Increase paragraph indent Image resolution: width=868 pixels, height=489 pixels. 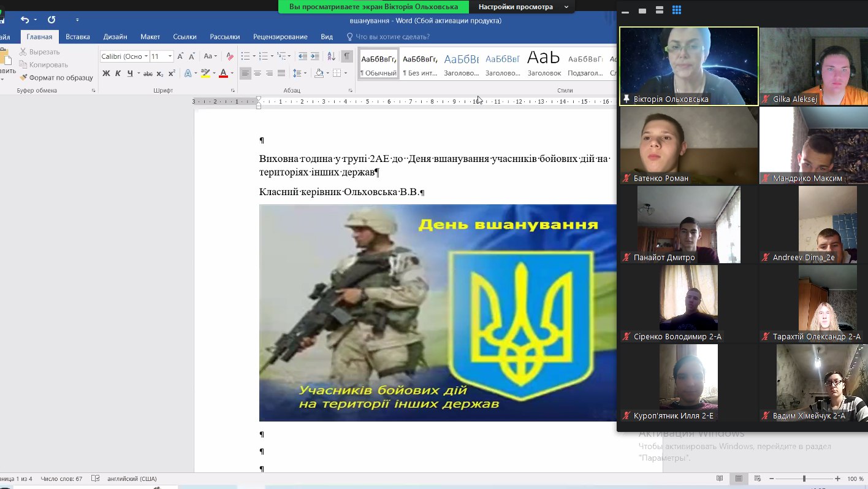[x=315, y=56]
